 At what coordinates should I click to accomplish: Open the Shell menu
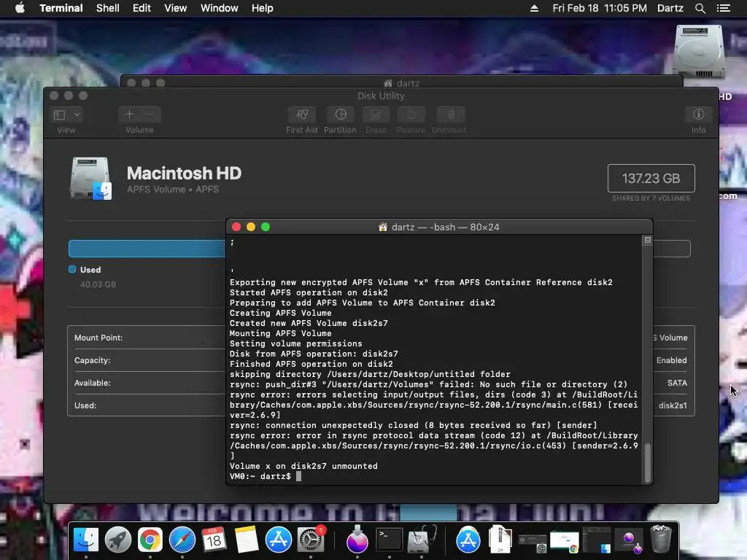coord(108,8)
